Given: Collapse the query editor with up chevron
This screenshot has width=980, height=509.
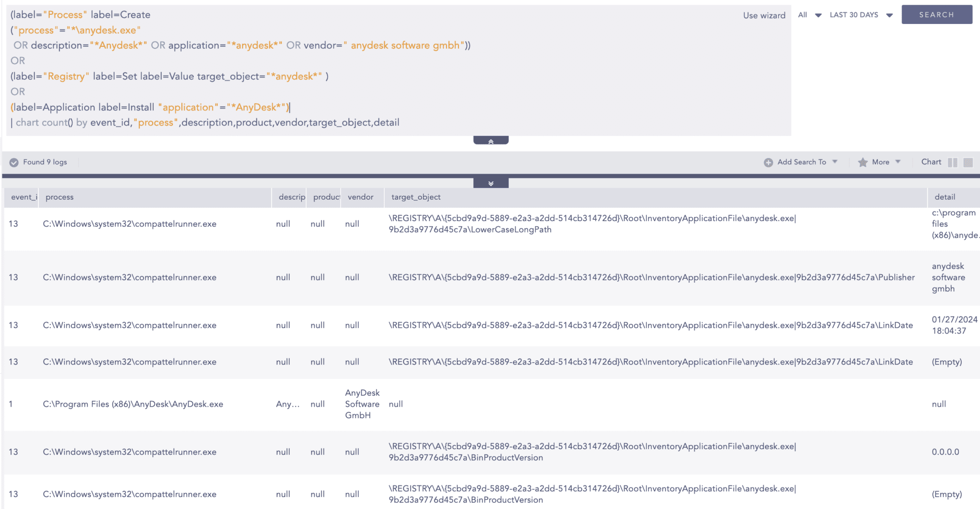Looking at the screenshot, I should (490, 141).
